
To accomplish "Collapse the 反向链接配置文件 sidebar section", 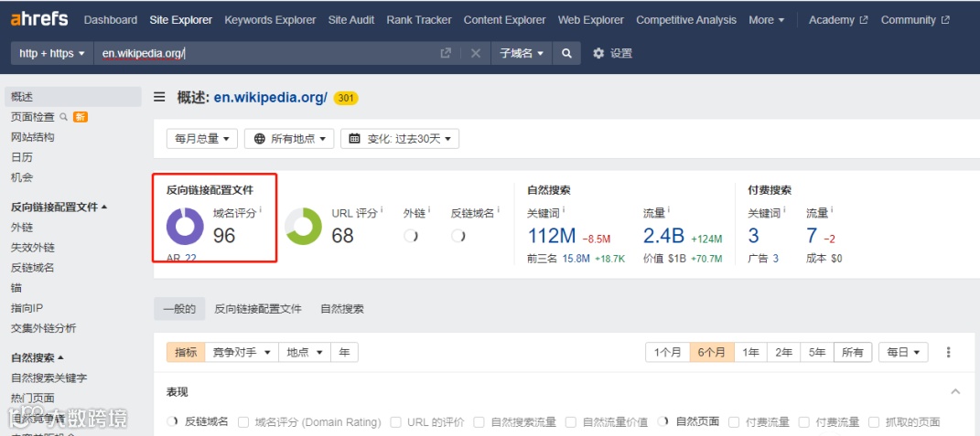I will coord(59,207).
